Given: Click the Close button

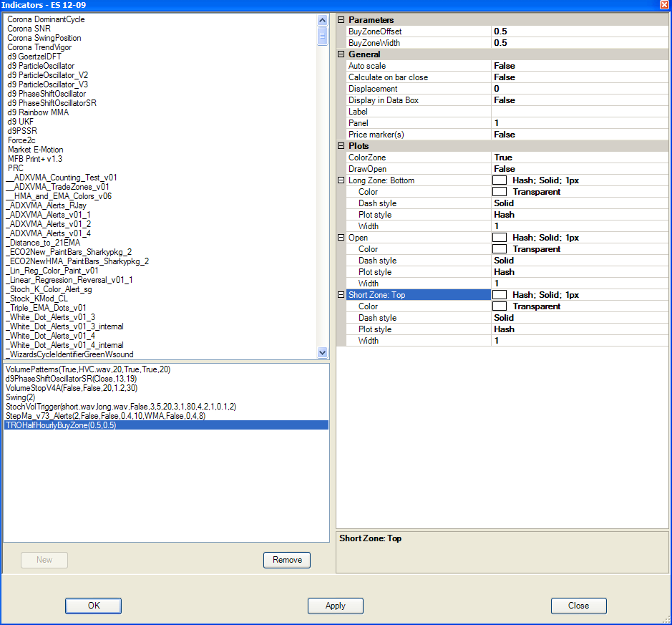Looking at the screenshot, I should point(578,606).
